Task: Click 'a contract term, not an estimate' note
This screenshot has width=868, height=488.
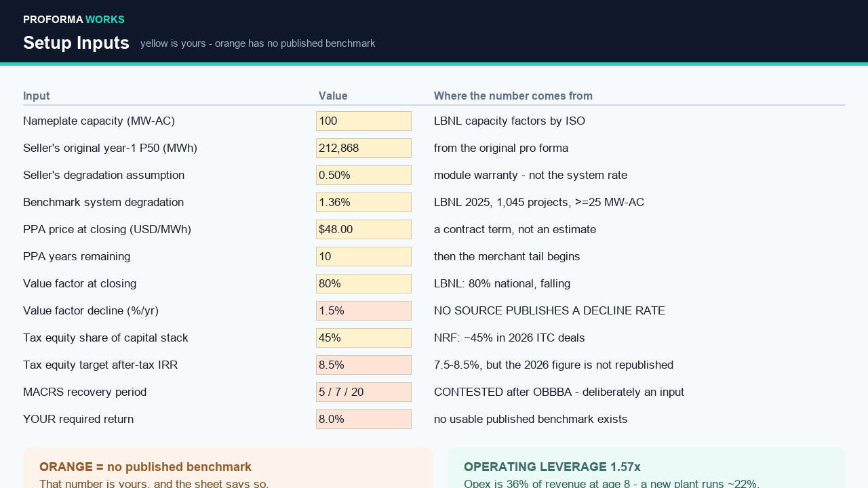Action: pos(515,229)
